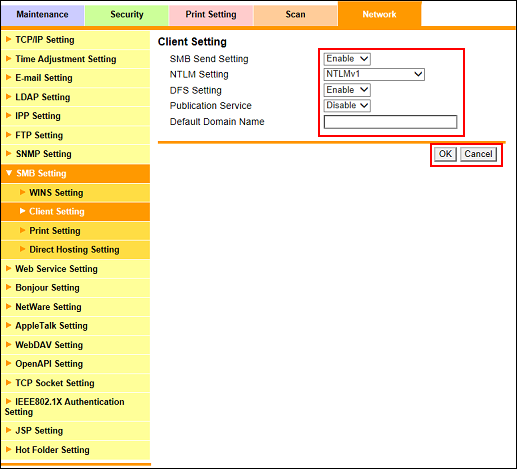This screenshot has height=469, width=517.
Task: Click the arrow icon beside Bonjour Setting
Action: [9, 287]
